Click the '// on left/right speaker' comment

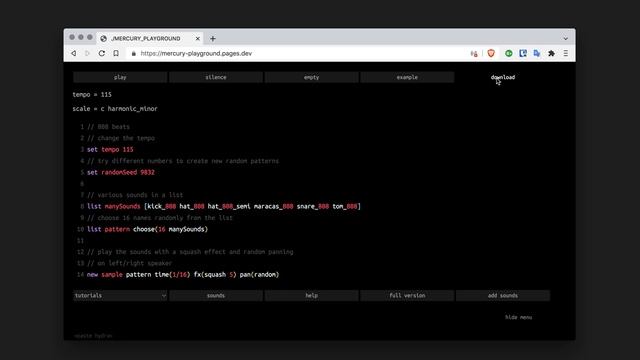pos(129,264)
